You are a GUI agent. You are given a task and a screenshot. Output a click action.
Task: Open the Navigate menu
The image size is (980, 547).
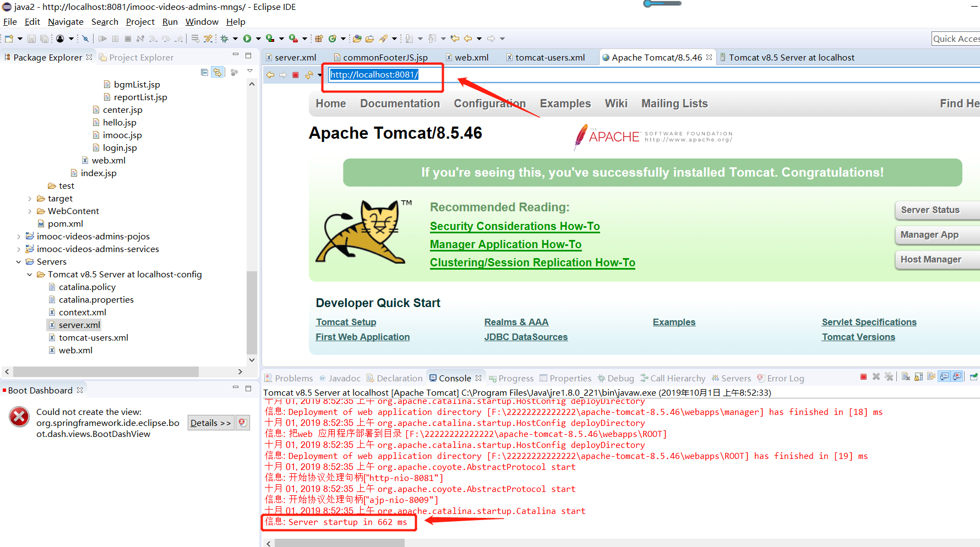pos(66,21)
